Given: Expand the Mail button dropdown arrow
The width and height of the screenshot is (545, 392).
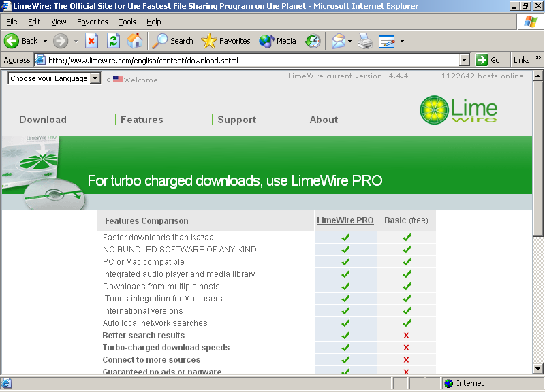Looking at the screenshot, I should coord(349,41).
